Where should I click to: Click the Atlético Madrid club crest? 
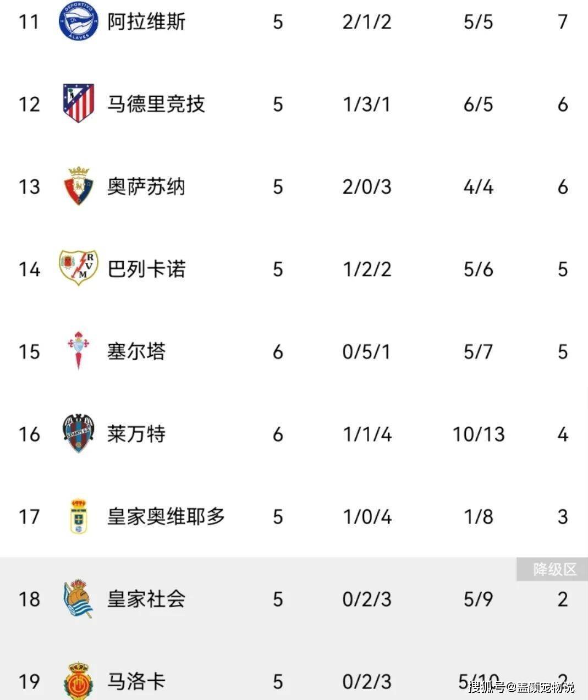79,103
